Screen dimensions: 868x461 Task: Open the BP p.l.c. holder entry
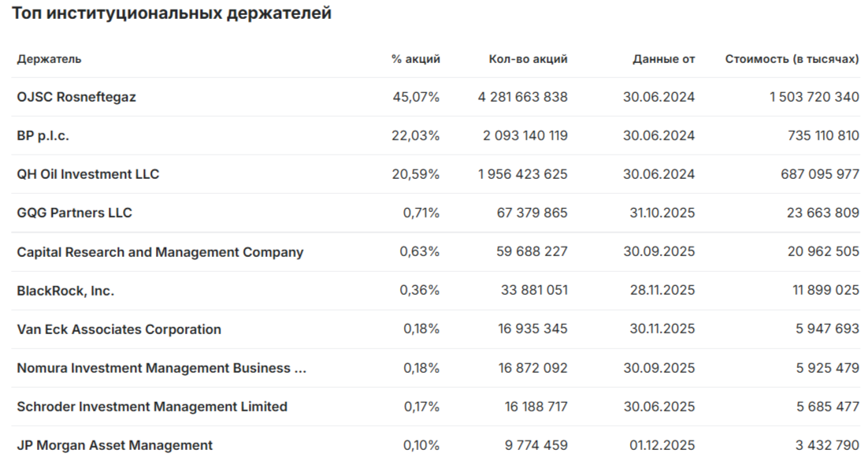(x=43, y=136)
